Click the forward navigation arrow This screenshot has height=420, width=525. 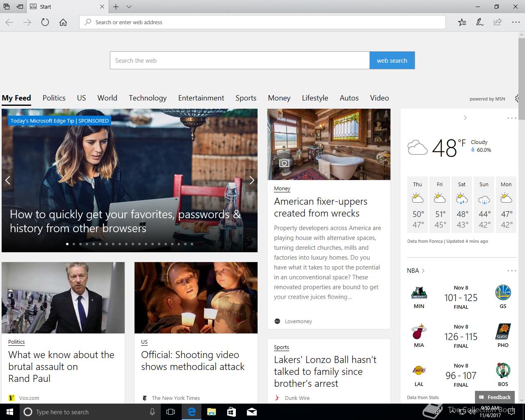coord(27,23)
